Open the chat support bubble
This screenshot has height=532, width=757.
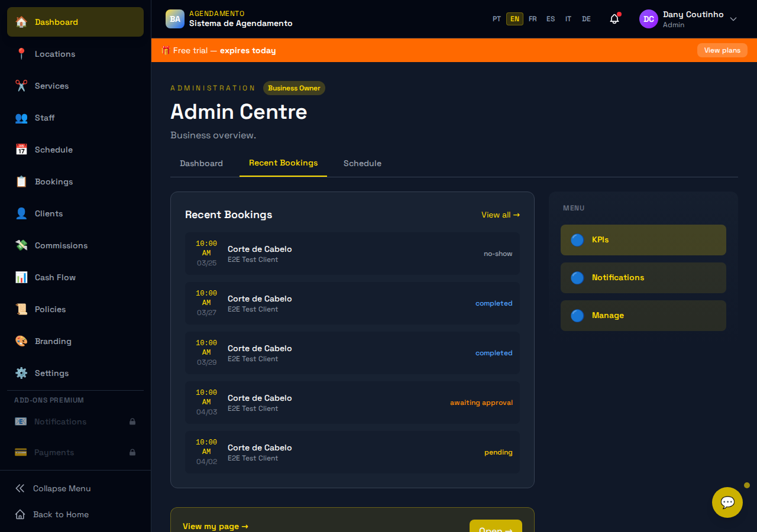(727, 502)
